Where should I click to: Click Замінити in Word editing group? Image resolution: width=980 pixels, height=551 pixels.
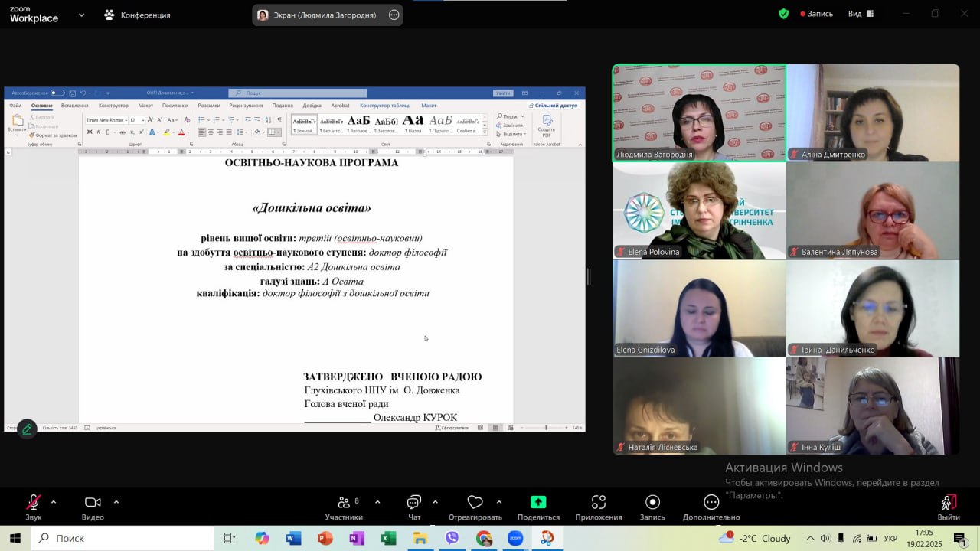pyautogui.click(x=509, y=126)
